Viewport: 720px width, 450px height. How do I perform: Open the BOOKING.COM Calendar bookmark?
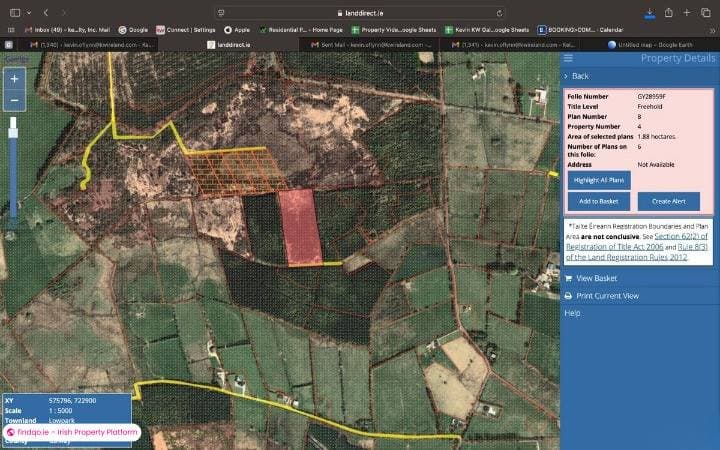580,30
